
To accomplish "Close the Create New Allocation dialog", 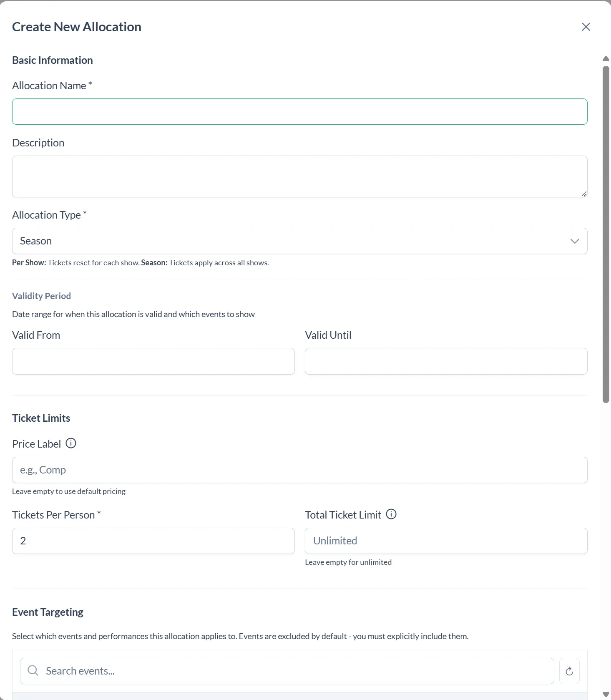I will click(586, 27).
